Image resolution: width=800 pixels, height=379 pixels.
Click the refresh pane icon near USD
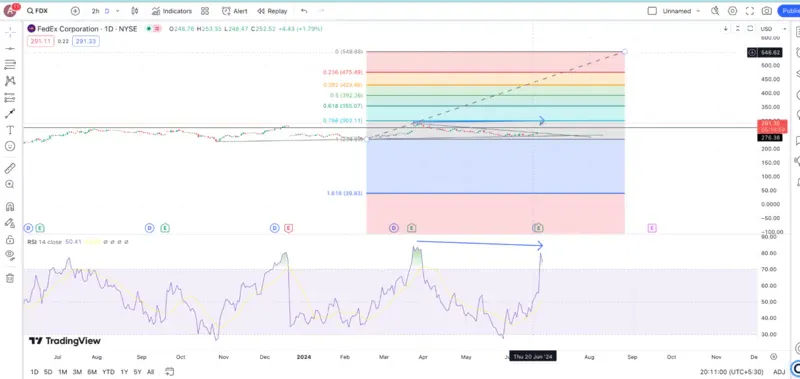click(750, 29)
